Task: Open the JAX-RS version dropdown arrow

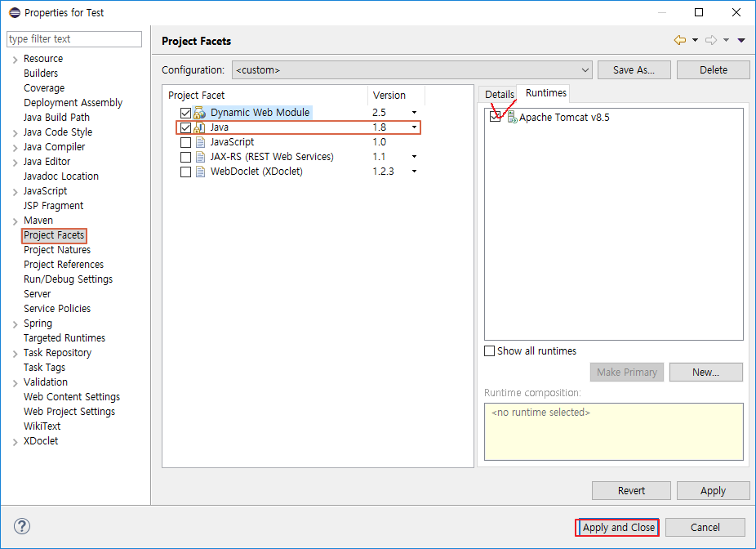Action: coord(414,157)
